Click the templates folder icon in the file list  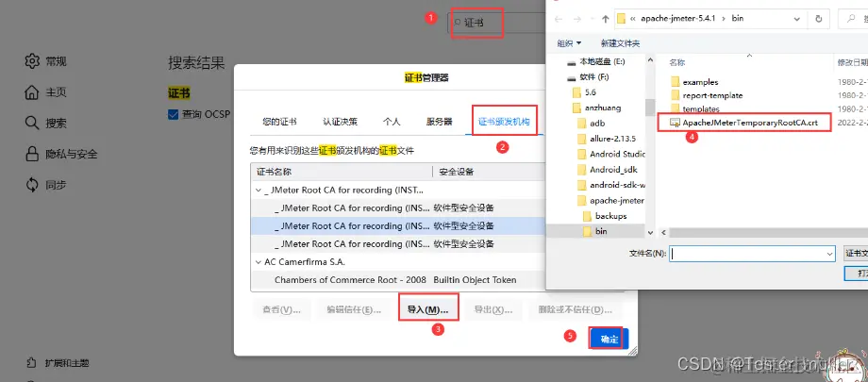675,108
